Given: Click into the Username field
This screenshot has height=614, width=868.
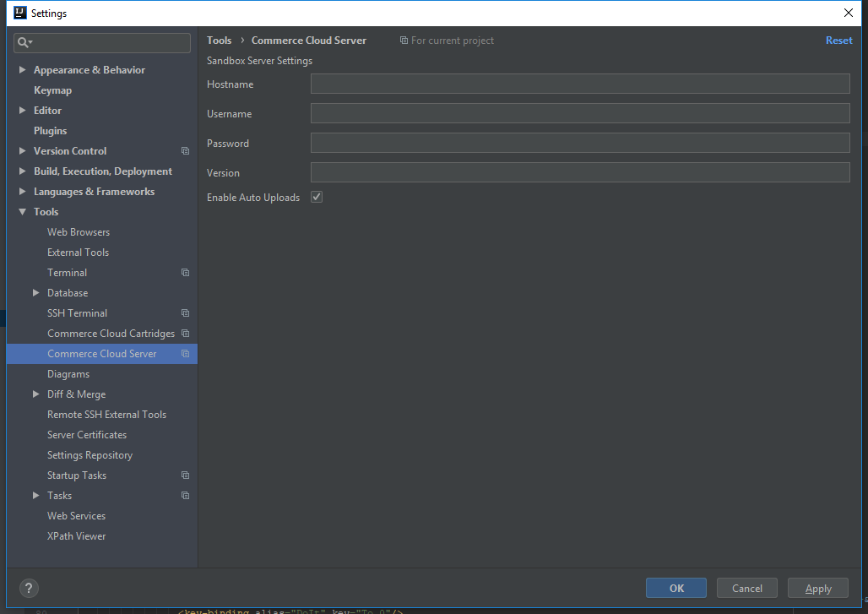Looking at the screenshot, I should click(x=580, y=113).
